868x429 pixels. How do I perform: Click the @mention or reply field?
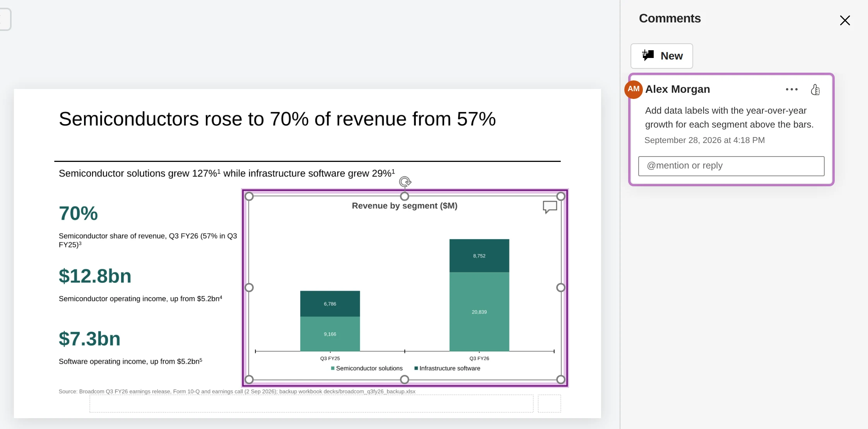(731, 166)
